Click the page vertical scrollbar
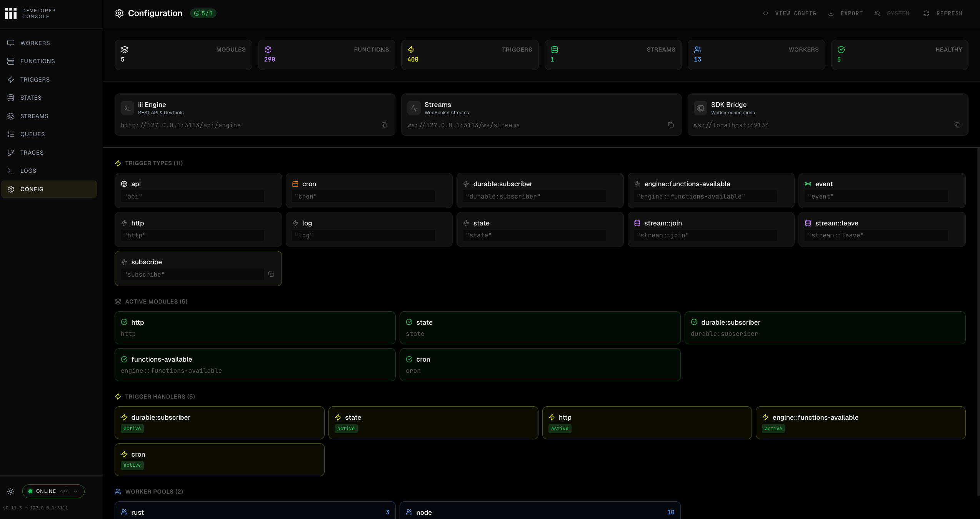The height and width of the screenshot is (519, 980). (978, 322)
